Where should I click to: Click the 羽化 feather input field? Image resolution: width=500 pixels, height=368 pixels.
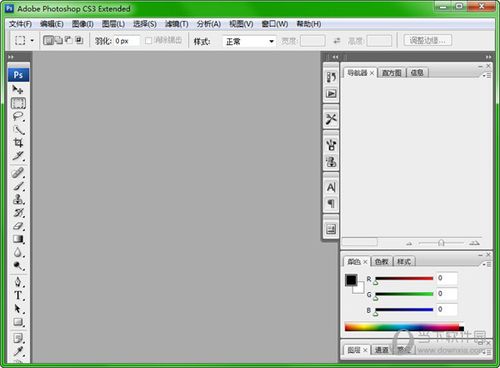126,41
